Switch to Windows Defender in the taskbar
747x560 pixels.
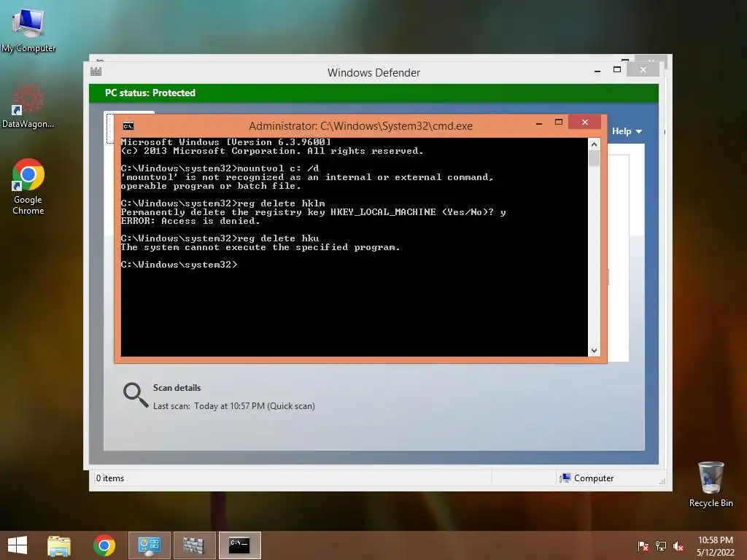coord(194,545)
